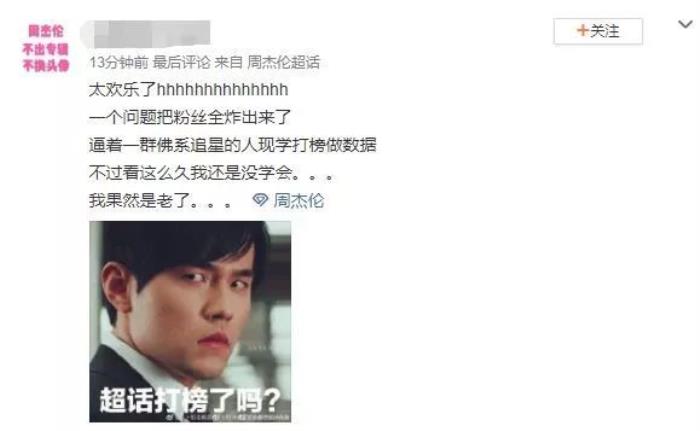Image resolution: width=700 pixels, height=431 pixels.
Task: Click the 最后评论 label
Action: [x=181, y=62]
